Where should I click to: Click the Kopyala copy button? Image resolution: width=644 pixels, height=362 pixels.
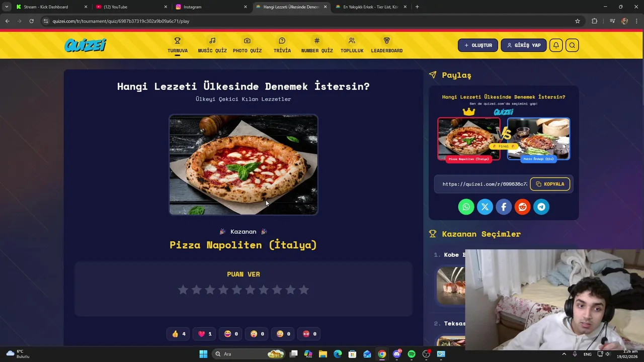tap(550, 184)
